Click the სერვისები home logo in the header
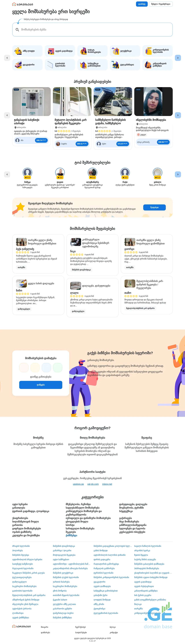 point(23,4)
